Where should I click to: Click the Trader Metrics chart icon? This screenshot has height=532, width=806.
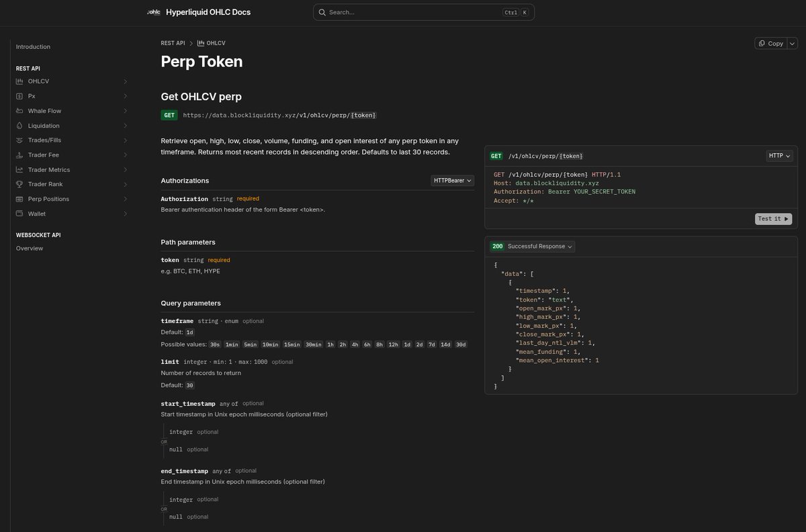[19, 170]
